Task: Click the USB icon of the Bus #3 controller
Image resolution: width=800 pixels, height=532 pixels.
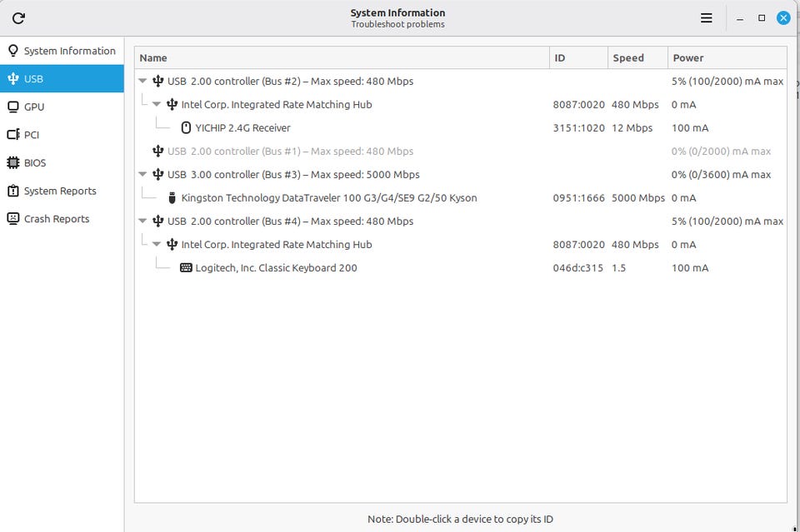Action: 158,174
